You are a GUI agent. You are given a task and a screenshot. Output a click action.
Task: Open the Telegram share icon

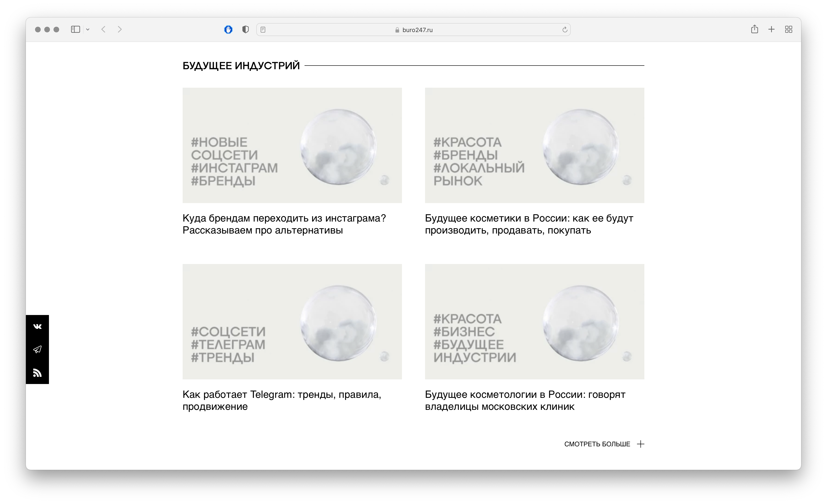point(37,349)
